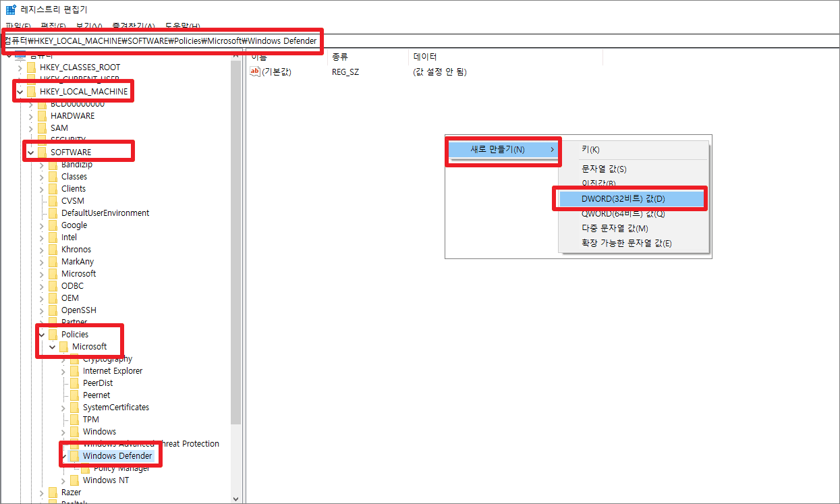Click the REG_SZ type cell
This screenshot has height=504, width=840.
[345, 72]
